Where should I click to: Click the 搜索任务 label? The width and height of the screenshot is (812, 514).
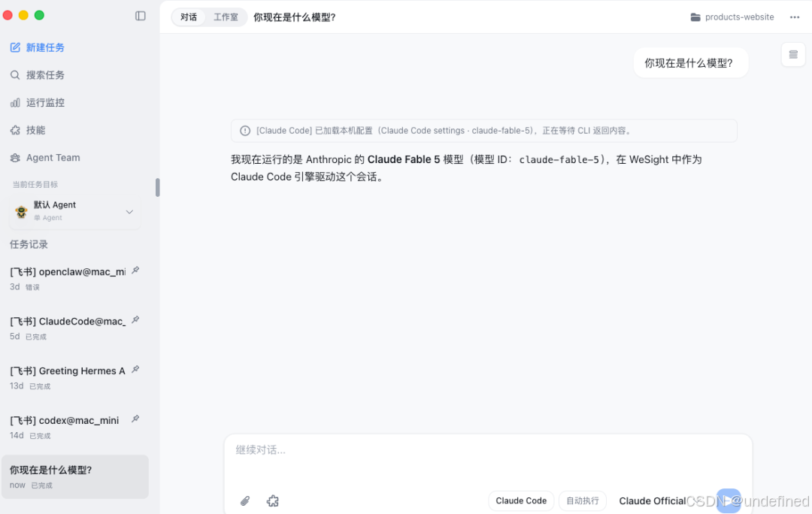[46, 75]
